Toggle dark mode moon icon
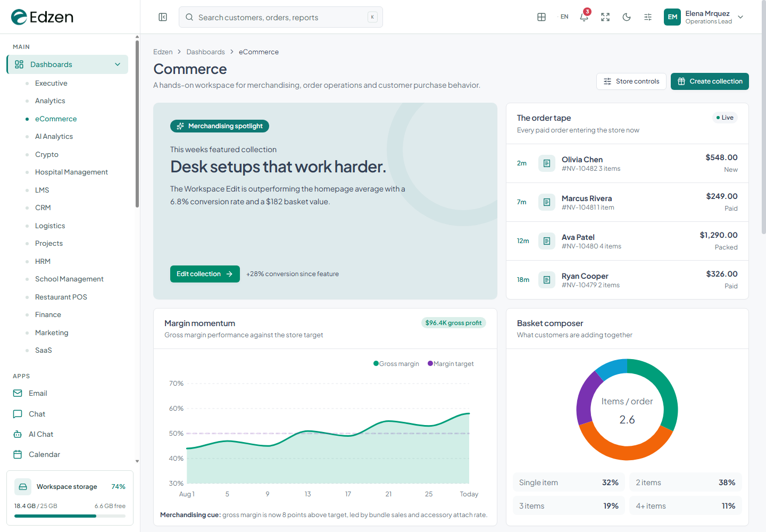 point(627,17)
